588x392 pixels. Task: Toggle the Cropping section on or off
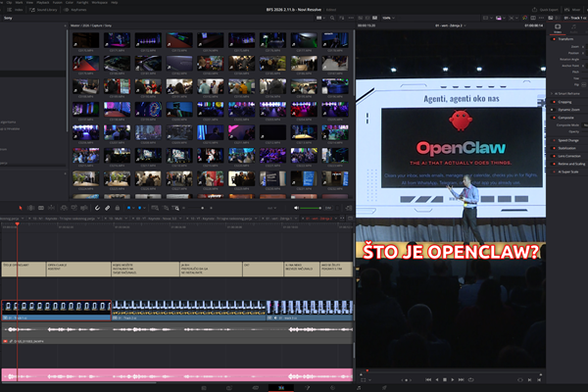pos(554,102)
